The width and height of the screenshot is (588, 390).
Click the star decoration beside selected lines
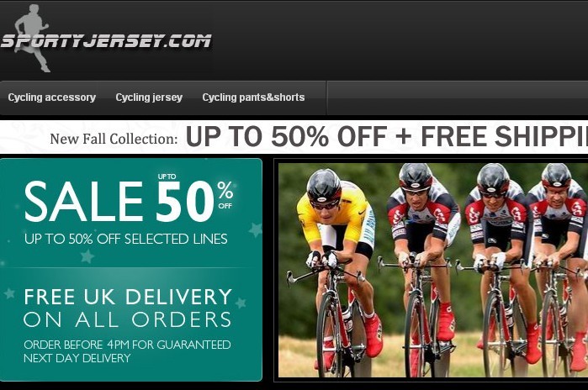[x=256, y=229]
